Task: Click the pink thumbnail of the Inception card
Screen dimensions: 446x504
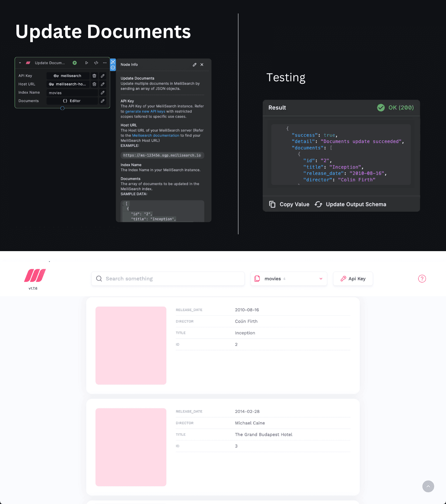Action: (x=131, y=346)
